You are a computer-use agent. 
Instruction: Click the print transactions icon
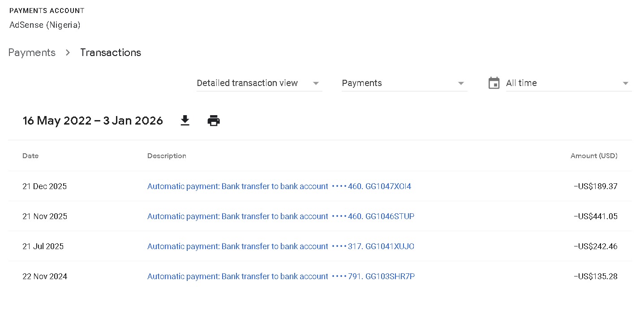coord(214,121)
